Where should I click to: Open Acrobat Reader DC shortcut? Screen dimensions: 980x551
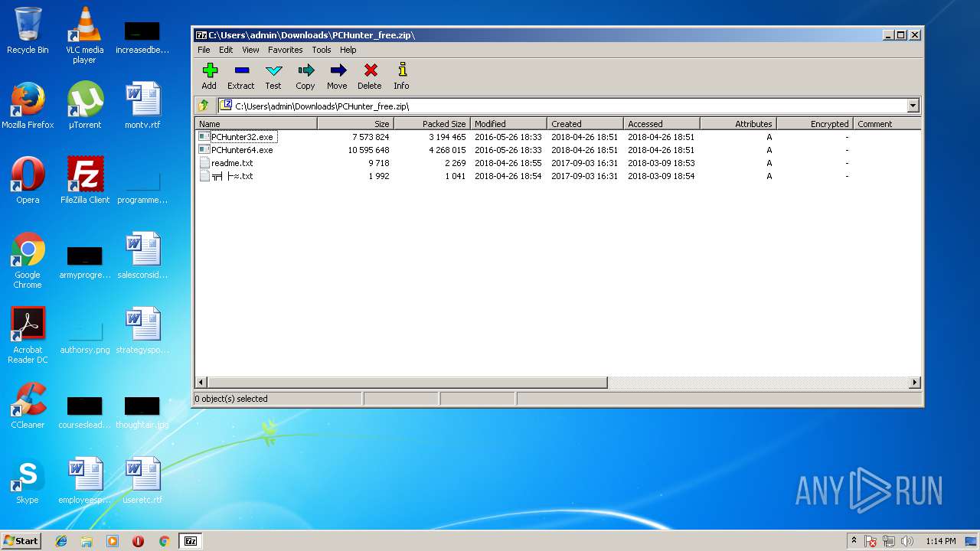28,335
